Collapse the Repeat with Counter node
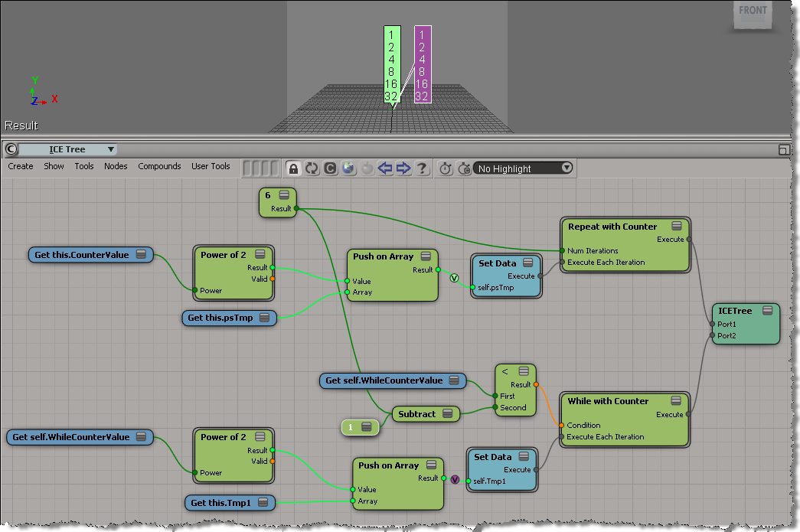Viewport: 800px width, 532px height. coord(677,226)
